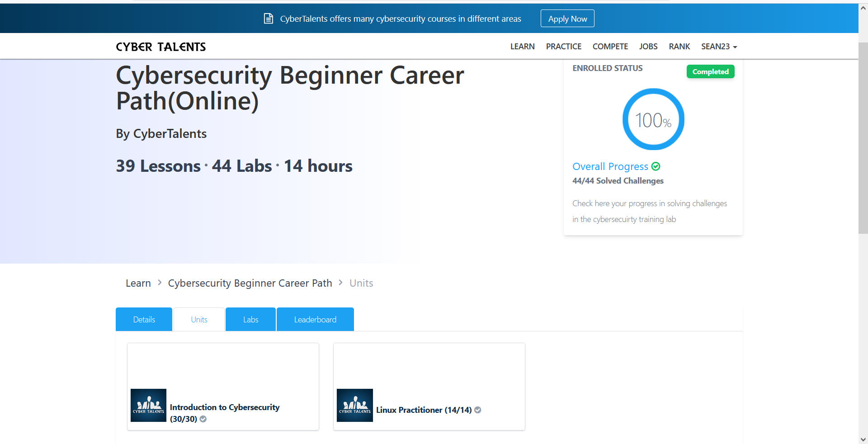Click the ENROLLED STATUS heading

click(608, 68)
